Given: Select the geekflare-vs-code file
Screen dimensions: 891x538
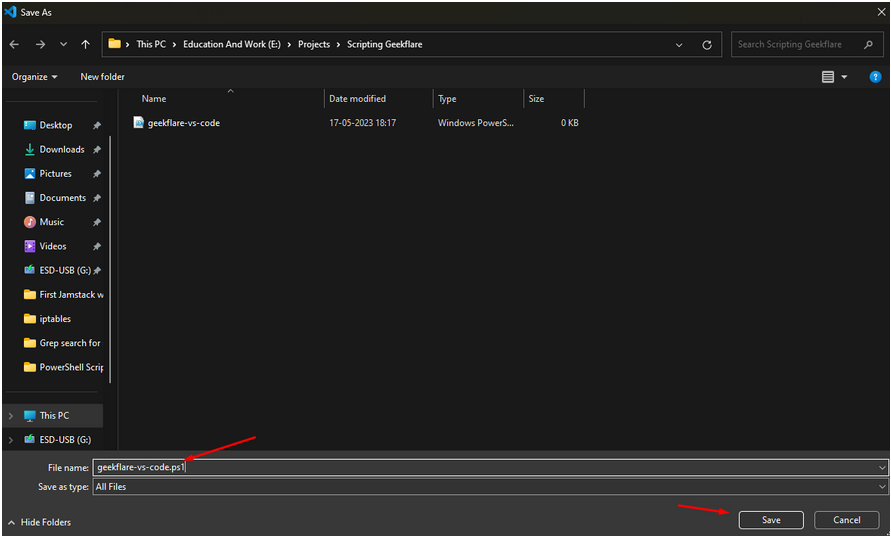Looking at the screenshot, I should (x=184, y=123).
